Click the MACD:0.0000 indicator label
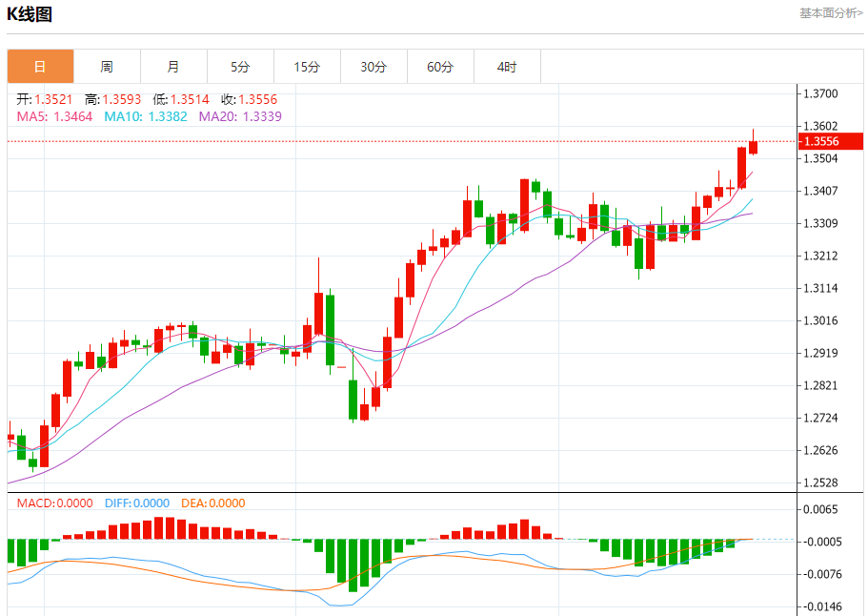868x616 pixels. [55, 503]
